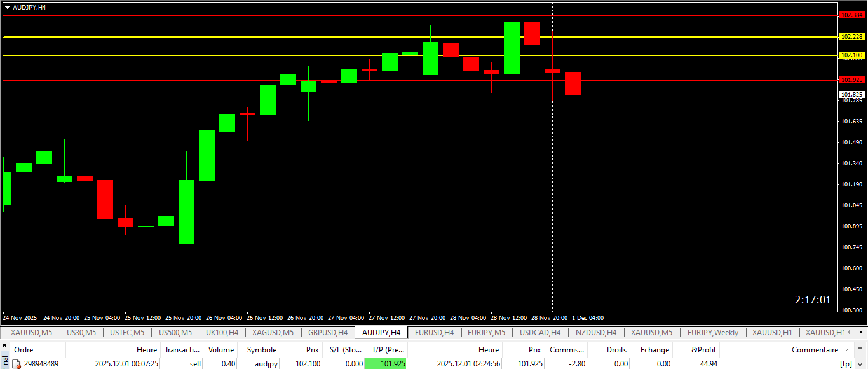Click the sell transaction type cell
Screen dimensions: 868x369
click(195, 364)
